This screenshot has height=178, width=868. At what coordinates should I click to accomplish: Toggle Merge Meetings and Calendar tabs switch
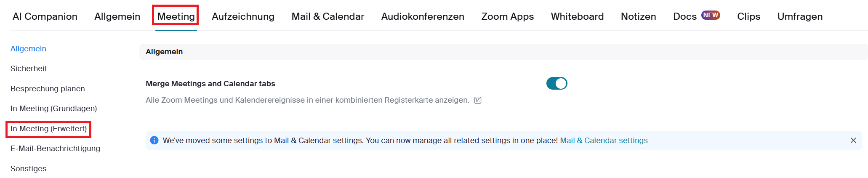pos(556,83)
